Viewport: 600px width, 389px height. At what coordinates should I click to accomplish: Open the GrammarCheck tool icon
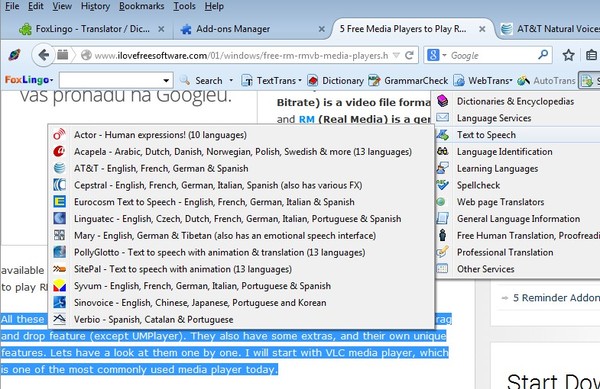(x=374, y=81)
